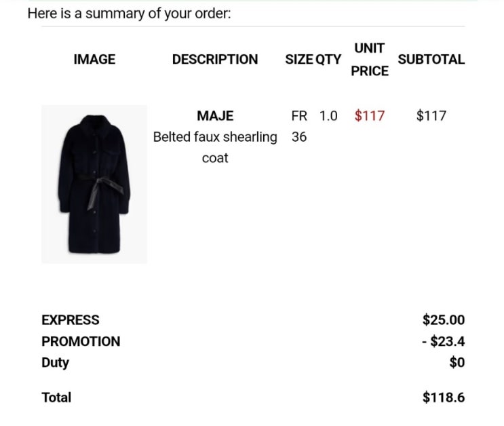Viewport: 504px width, 426px height.
Task: Click the "Here is a summary" heading text
Action: (129, 13)
